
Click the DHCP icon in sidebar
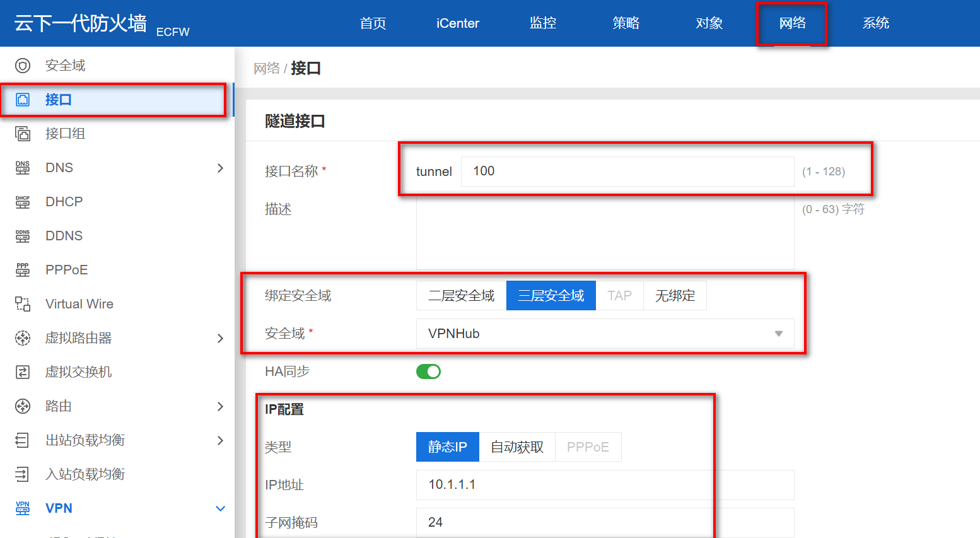tap(23, 202)
